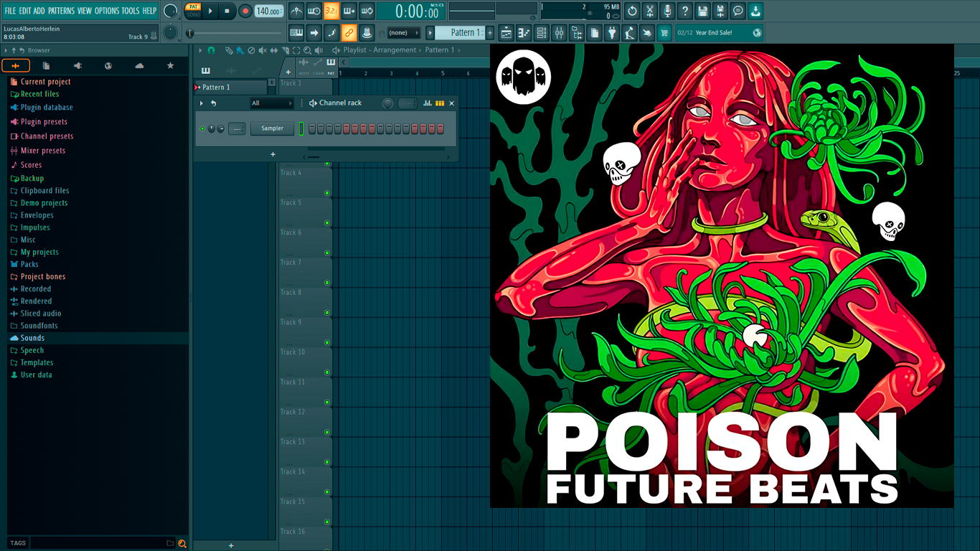Screen dimensions: 980x551
Task: Open the TOOLS menu
Action: click(x=131, y=11)
